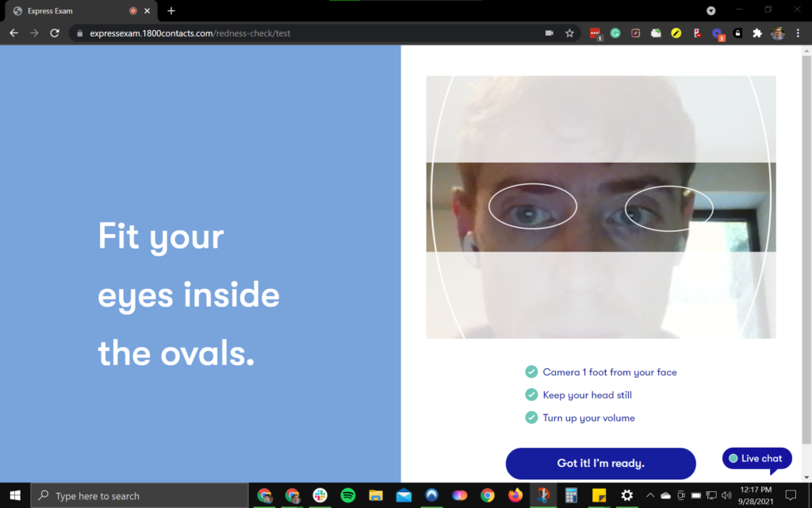Go back to the previous page

[x=13, y=33]
